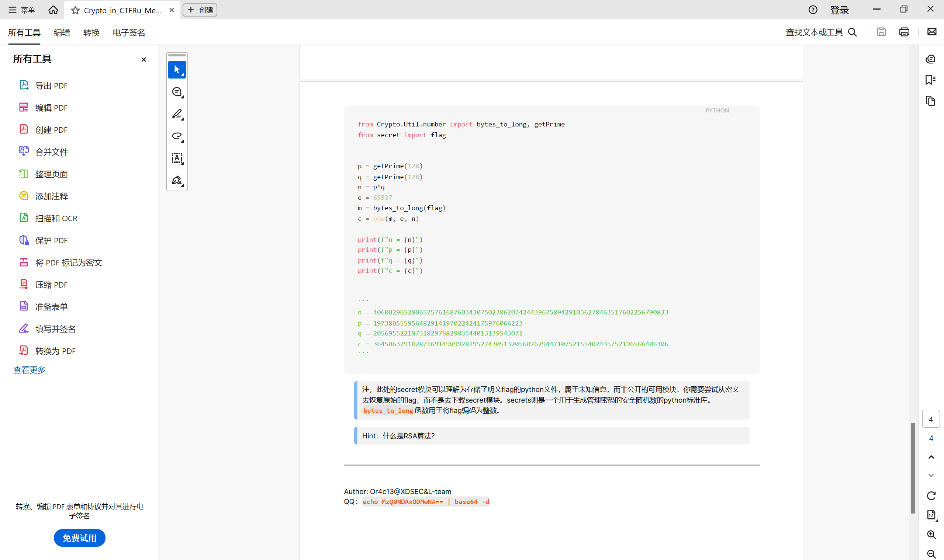Show the bookmarks panel
This screenshot has height=560, width=944.
click(930, 80)
